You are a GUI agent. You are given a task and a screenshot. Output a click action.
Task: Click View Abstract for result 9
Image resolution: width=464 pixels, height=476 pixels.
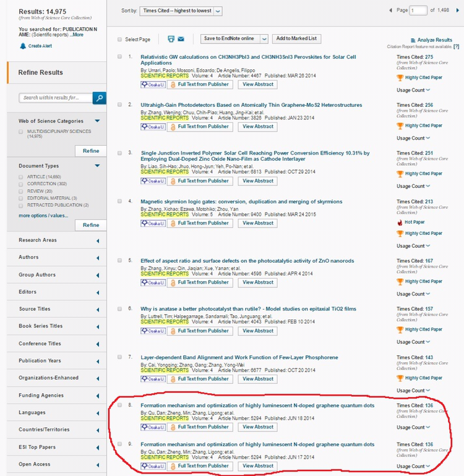click(x=258, y=466)
